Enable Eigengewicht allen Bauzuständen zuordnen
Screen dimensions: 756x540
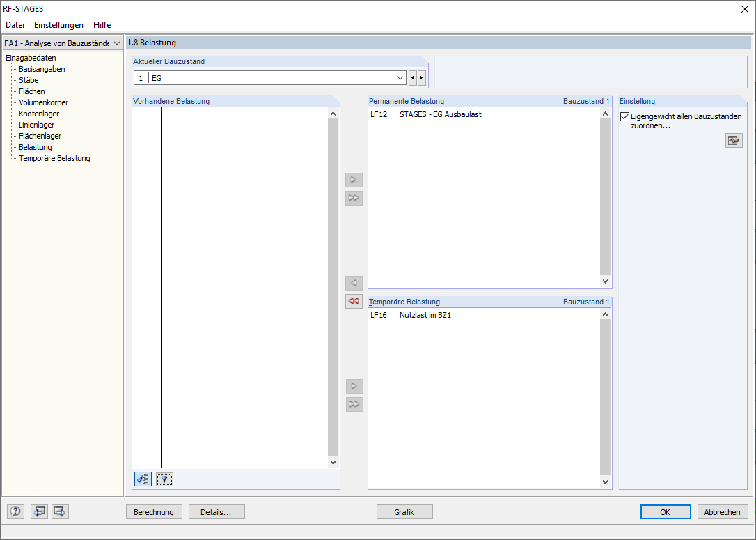coord(624,116)
